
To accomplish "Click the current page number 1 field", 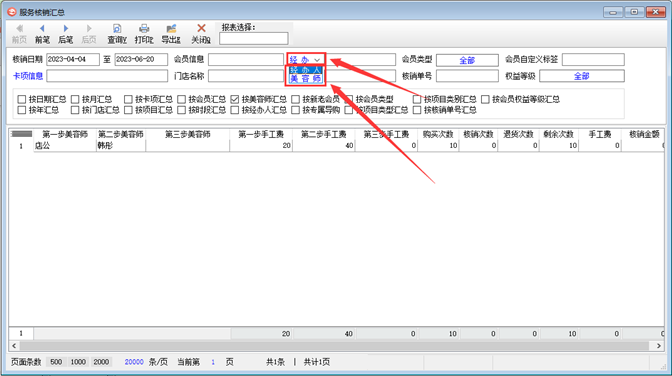I will (x=213, y=362).
